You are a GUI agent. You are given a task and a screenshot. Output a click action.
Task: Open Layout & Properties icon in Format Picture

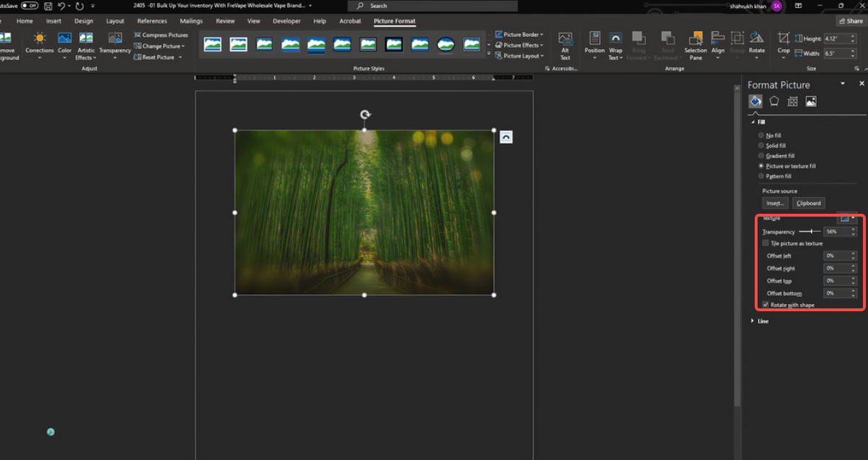click(792, 101)
